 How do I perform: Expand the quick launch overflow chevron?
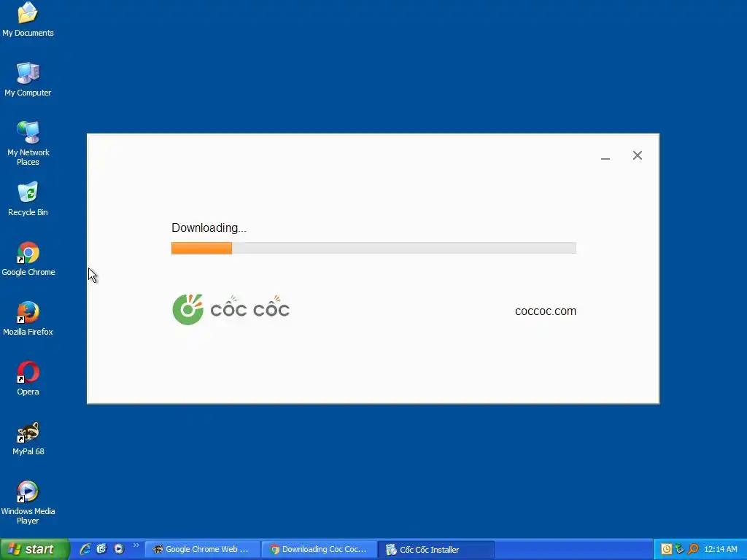(136, 545)
